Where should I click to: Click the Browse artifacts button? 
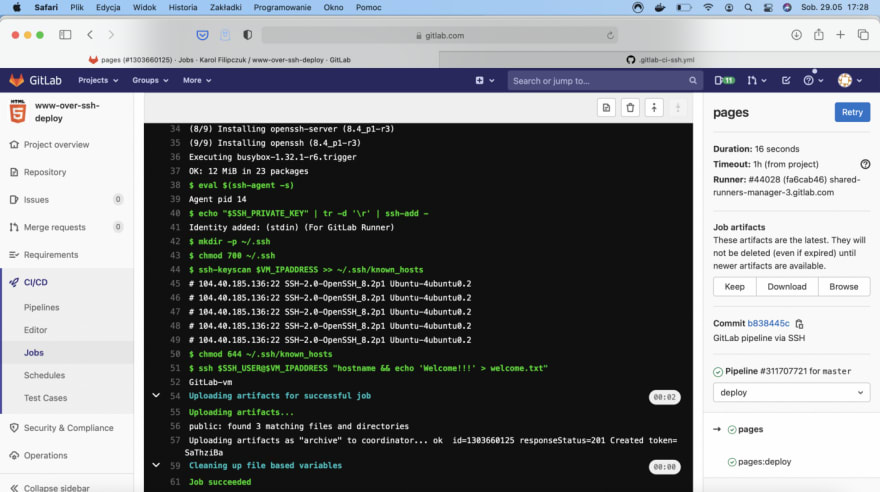(x=844, y=287)
